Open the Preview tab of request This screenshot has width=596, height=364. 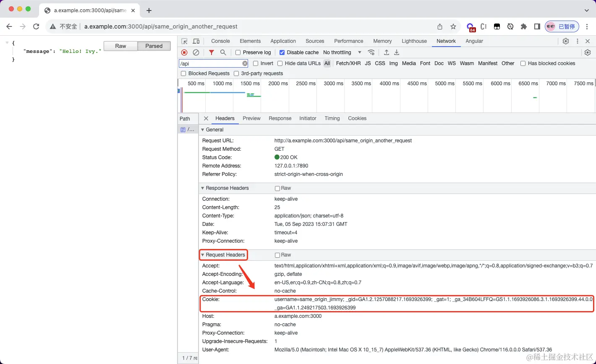coord(251,118)
